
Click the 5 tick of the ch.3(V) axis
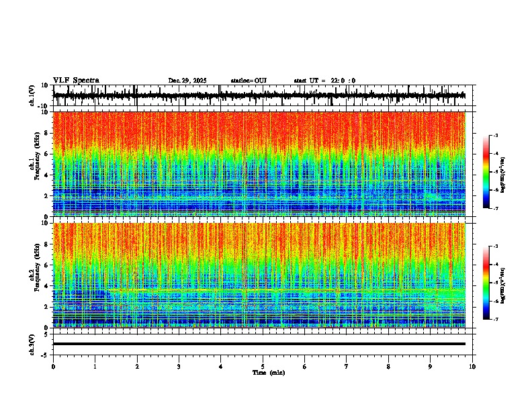tap(46, 334)
